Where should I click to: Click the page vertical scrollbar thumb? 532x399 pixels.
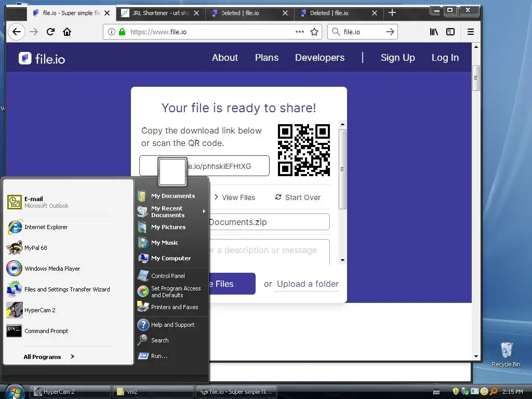pyautogui.click(x=476, y=78)
